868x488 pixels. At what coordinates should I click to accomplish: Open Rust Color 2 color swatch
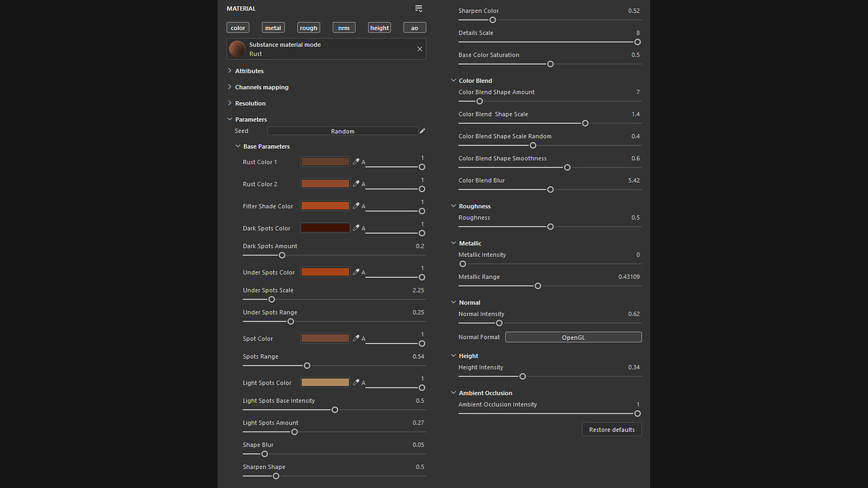pyautogui.click(x=325, y=184)
